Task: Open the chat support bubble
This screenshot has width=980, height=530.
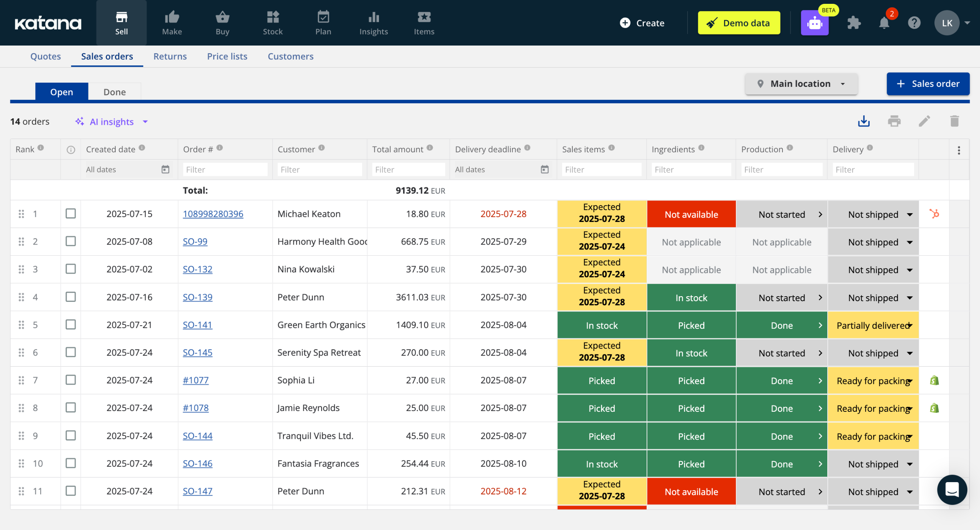Action: [x=952, y=489]
